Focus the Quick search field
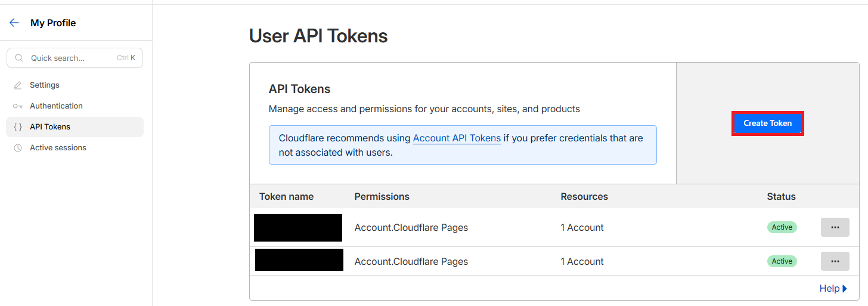The image size is (868, 306). coord(72,58)
